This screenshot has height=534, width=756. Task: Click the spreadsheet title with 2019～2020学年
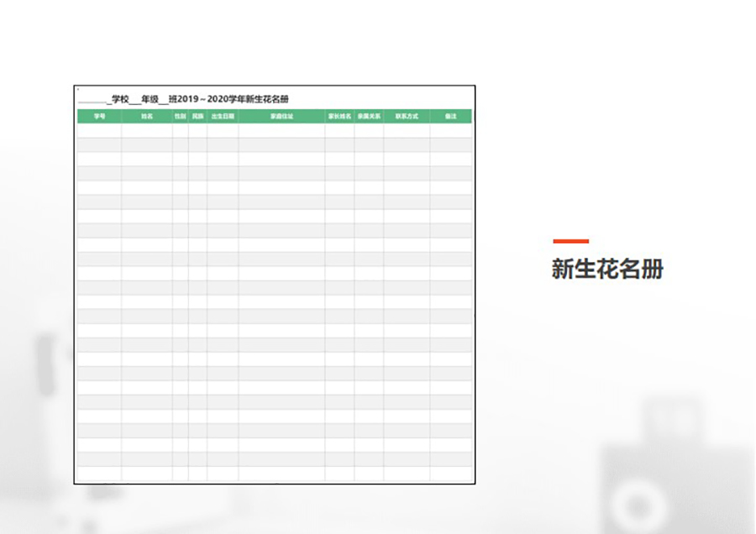184,99
